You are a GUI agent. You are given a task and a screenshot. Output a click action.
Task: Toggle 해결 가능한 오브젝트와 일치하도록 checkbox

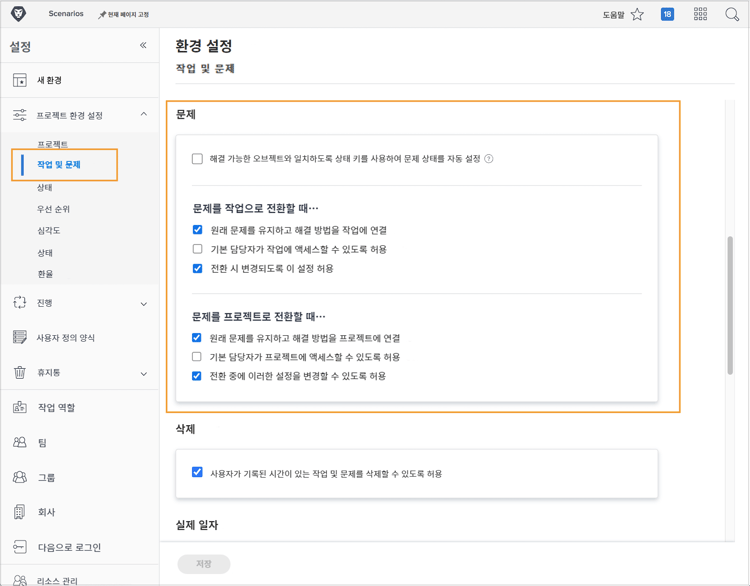tap(197, 159)
